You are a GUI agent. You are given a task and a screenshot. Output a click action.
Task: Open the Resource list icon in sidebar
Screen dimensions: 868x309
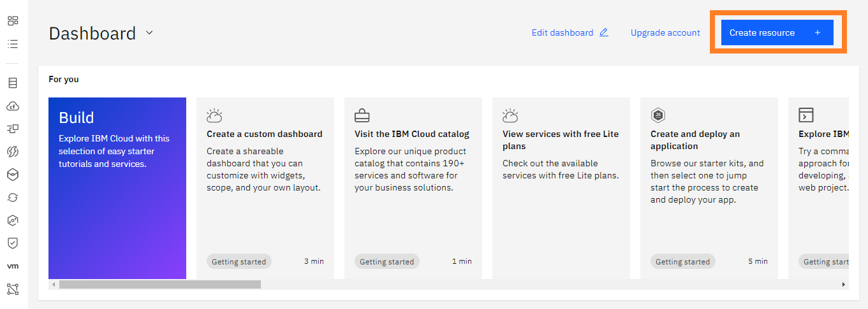tap(13, 44)
